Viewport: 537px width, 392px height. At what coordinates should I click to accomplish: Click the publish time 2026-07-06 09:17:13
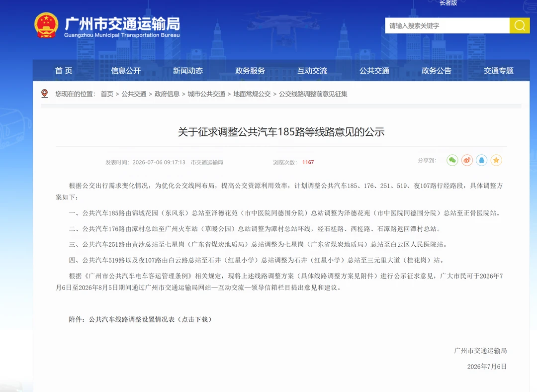159,162
